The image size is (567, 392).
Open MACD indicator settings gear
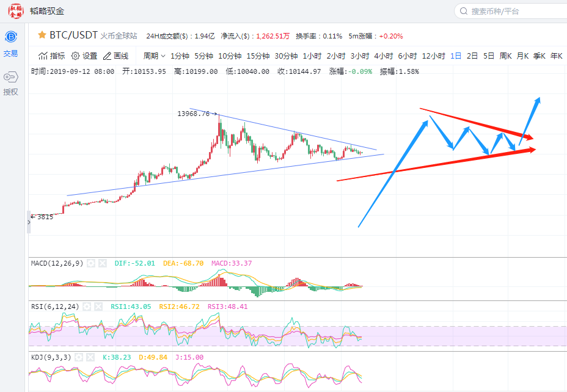[91, 263]
